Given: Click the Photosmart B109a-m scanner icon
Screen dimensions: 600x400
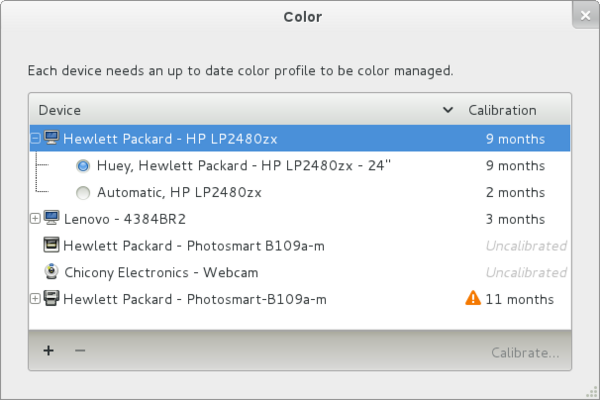Looking at the screenshot, I should click(x=52, y=245).
